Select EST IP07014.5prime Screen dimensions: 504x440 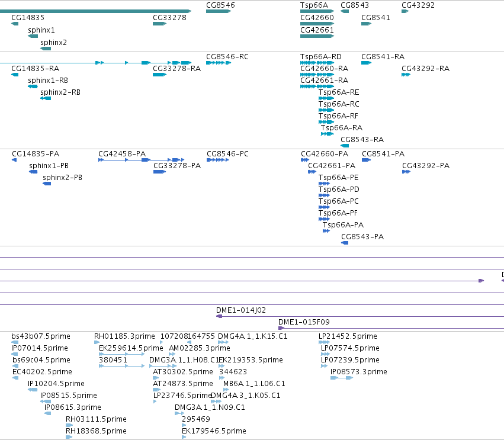pos(14,354)
